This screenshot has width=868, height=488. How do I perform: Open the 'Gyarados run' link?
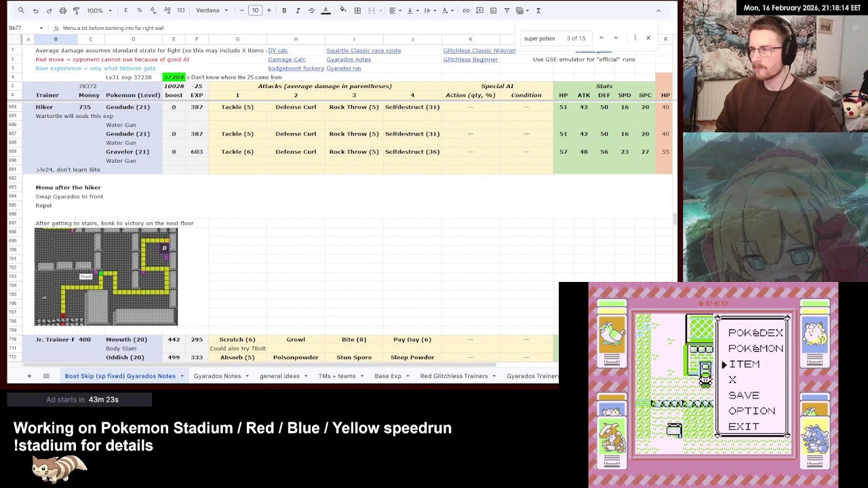tap(344, 68)
